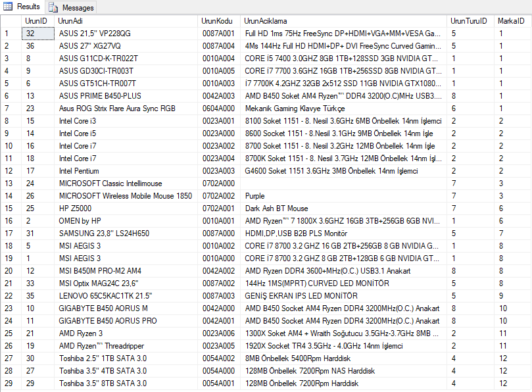Click MICROSOFT Classic Intellimouse cell

pyautogui.click(x=126, y=184)
